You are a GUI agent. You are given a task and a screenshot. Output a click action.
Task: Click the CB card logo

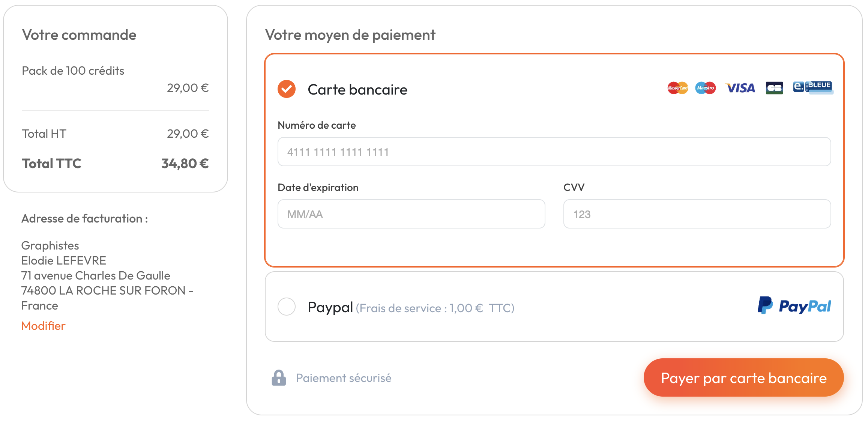(774, 88)
